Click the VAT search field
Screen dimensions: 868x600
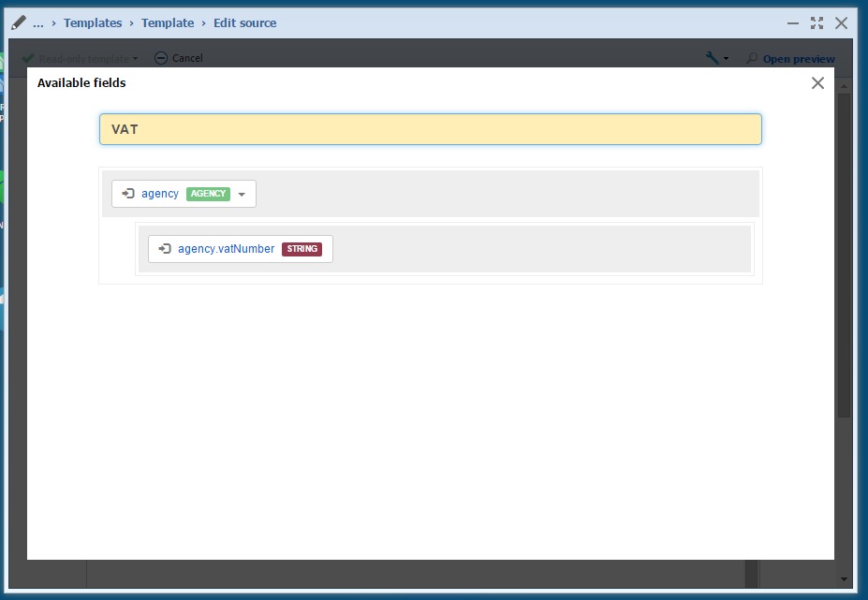(x=430, y=129)
